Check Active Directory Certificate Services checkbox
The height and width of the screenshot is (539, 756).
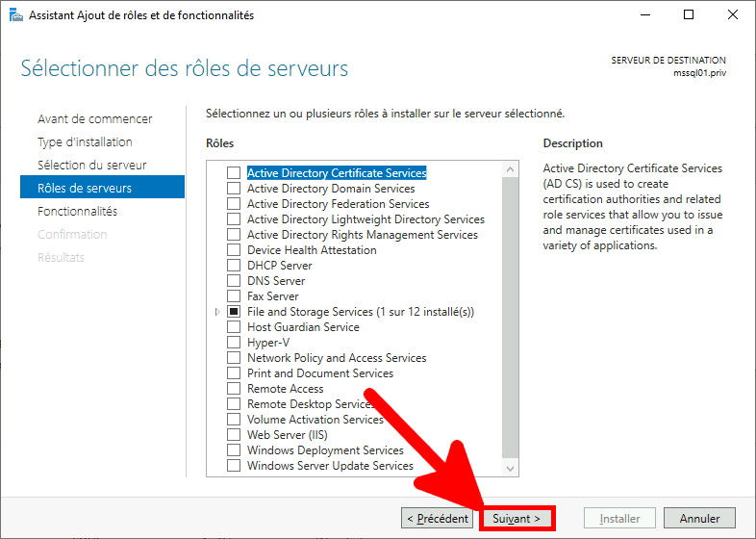[x=234, y=172]
